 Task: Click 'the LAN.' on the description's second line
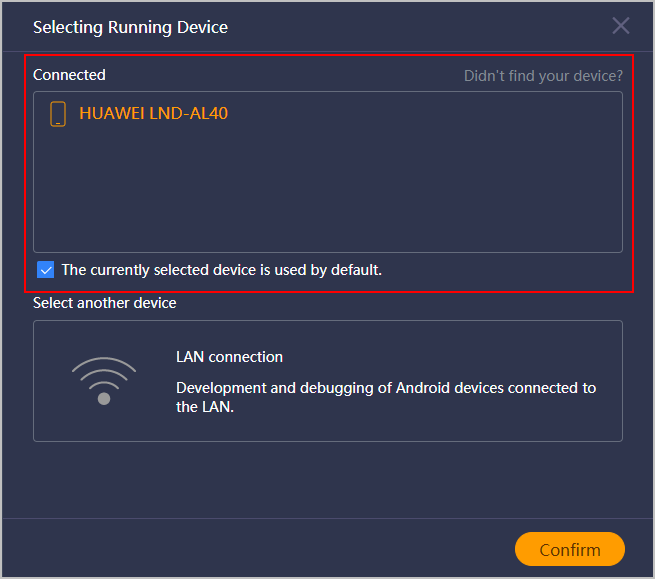point(205,407)
